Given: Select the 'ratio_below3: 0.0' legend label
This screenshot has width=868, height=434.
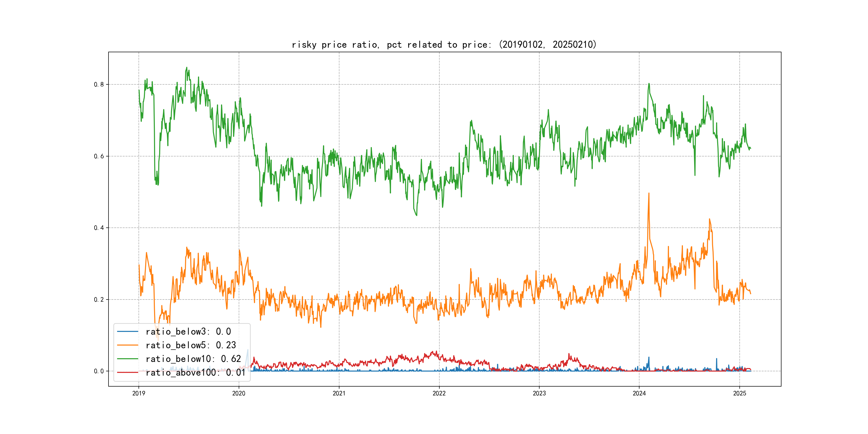Looking at the screenshot, I should pyautogui.click(x=188, y=332).
